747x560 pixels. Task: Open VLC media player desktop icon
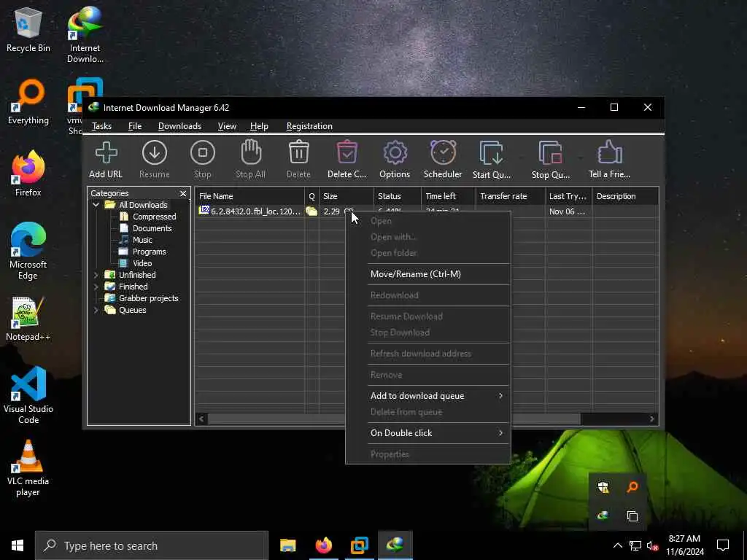[28, 467]
